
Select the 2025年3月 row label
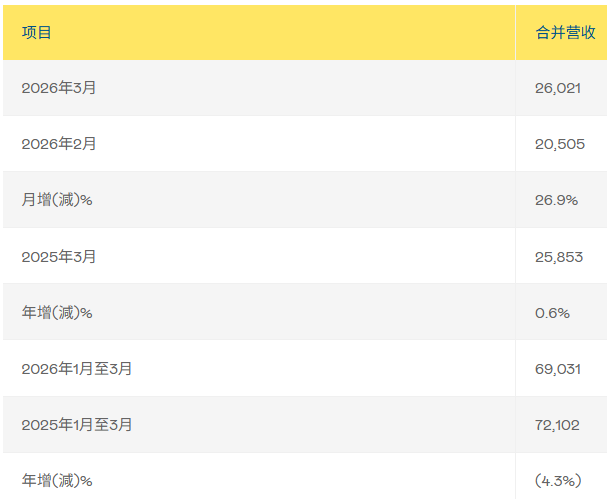point(59,256)
